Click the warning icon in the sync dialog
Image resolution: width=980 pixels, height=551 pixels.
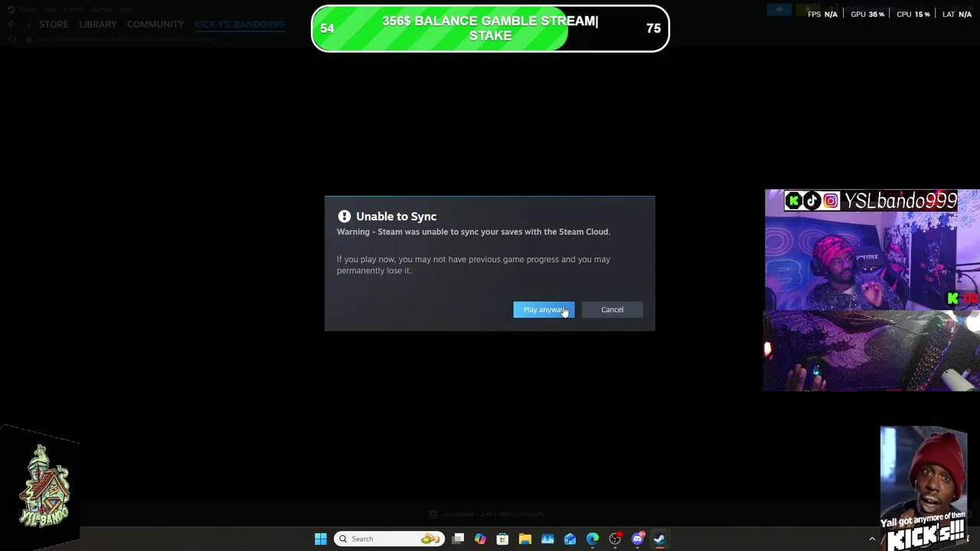click(345, 217)
